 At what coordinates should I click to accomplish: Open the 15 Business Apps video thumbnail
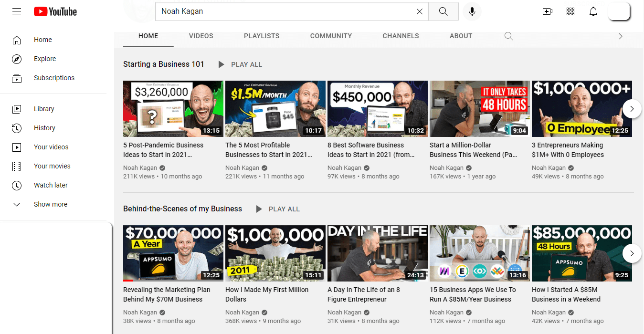[x=480, y=253]
